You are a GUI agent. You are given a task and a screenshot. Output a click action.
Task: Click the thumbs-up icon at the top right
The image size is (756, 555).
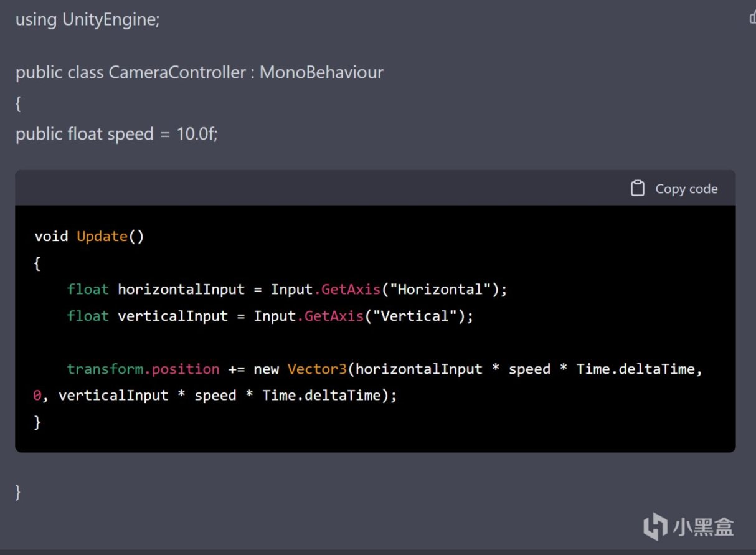click(752, 17)
